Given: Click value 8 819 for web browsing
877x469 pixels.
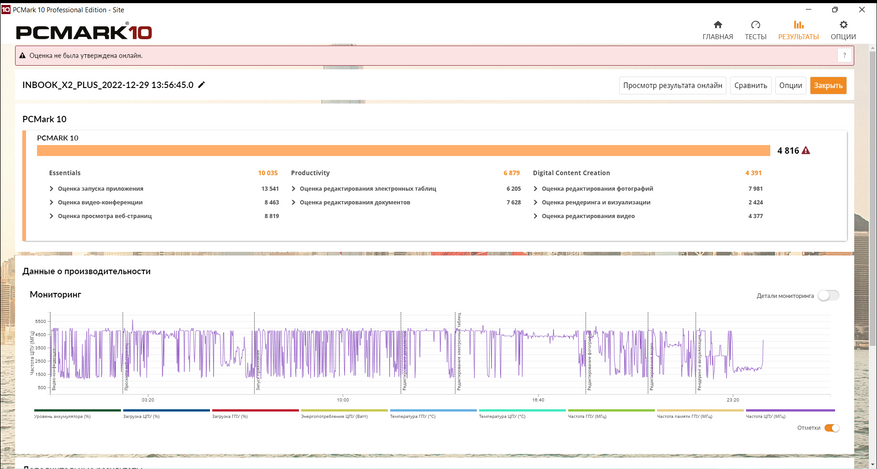Looking at the screenshot, I should [x=271, y=216].
